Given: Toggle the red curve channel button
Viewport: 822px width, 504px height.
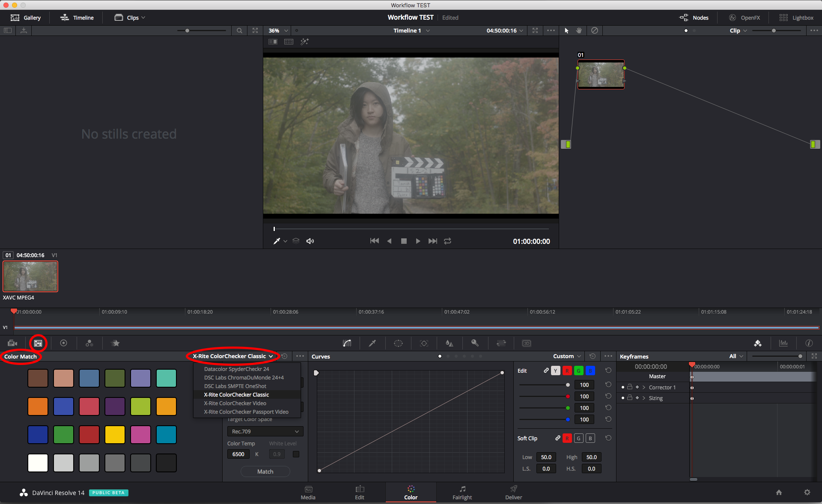Looking at the screenshot, I should point(567,371).
